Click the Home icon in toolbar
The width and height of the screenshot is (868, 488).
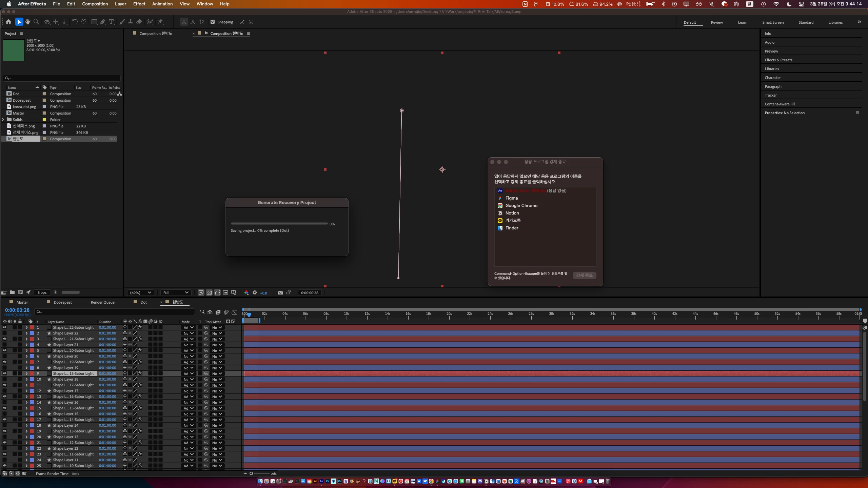click(x=8, y=22)
